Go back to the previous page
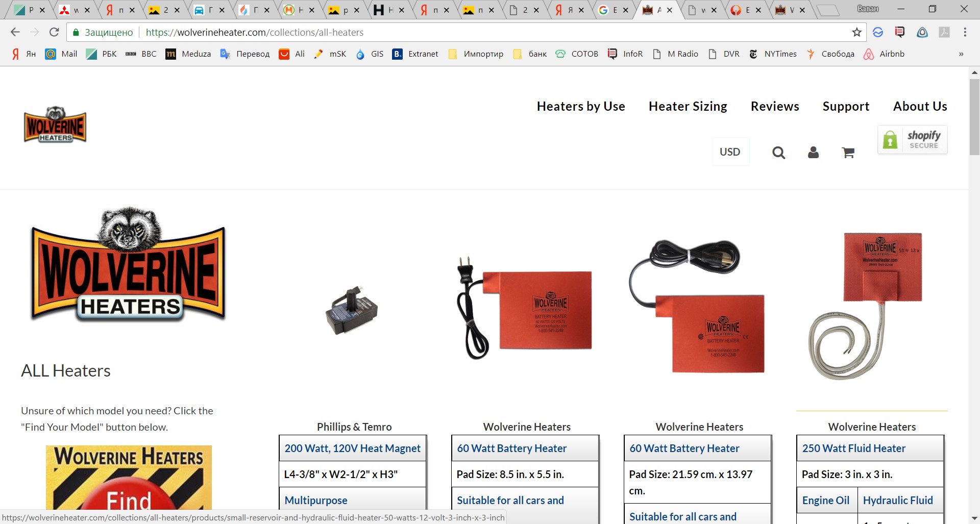Viewport: 980px width, 524px height. [x=15, y=32]
